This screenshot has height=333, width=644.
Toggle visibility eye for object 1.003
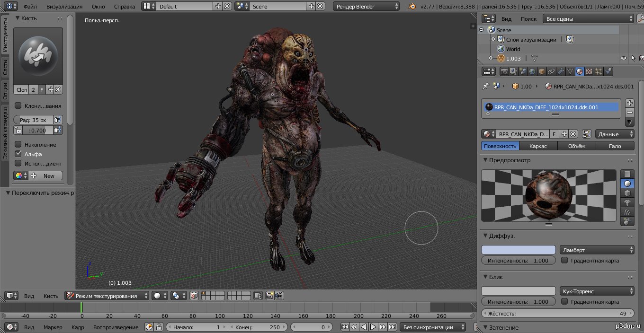pos(624,58)
